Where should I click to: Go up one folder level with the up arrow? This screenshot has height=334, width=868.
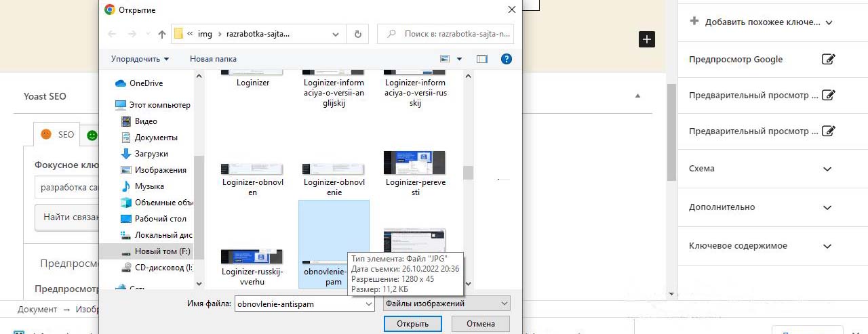pos(161,33)
